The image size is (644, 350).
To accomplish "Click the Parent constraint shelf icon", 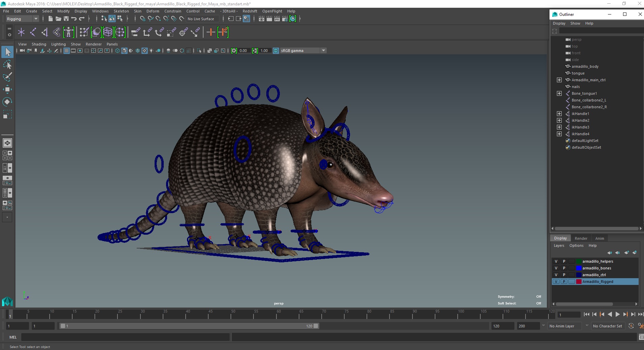I will click(x=135, y=32).
